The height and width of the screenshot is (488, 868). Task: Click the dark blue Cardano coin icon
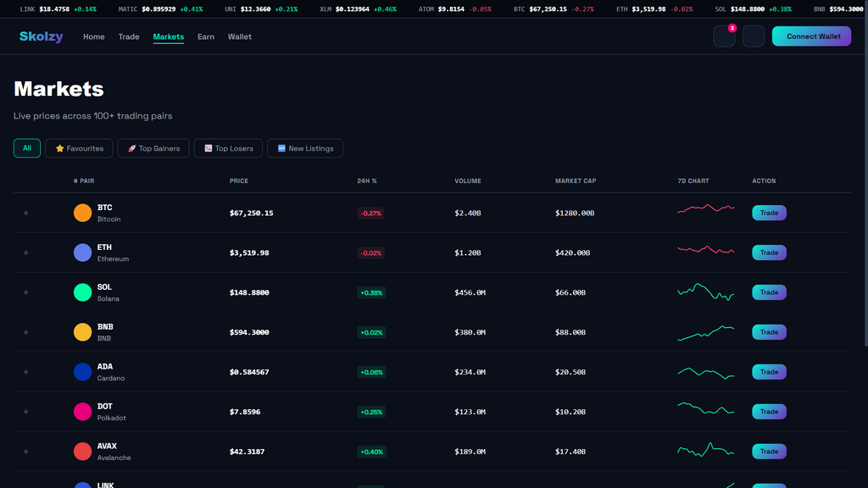coord(82,373)
